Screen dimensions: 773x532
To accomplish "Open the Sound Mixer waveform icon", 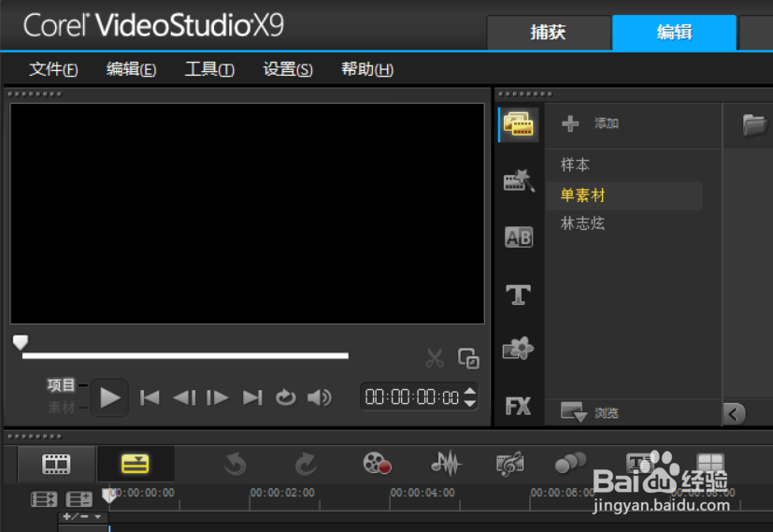I will tap(446, 464).
